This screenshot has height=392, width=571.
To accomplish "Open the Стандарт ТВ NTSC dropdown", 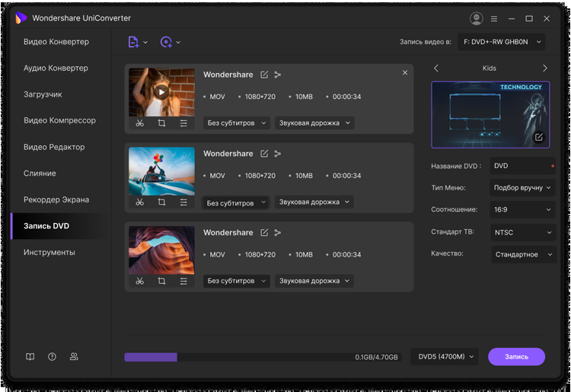I will coord(523,233).
